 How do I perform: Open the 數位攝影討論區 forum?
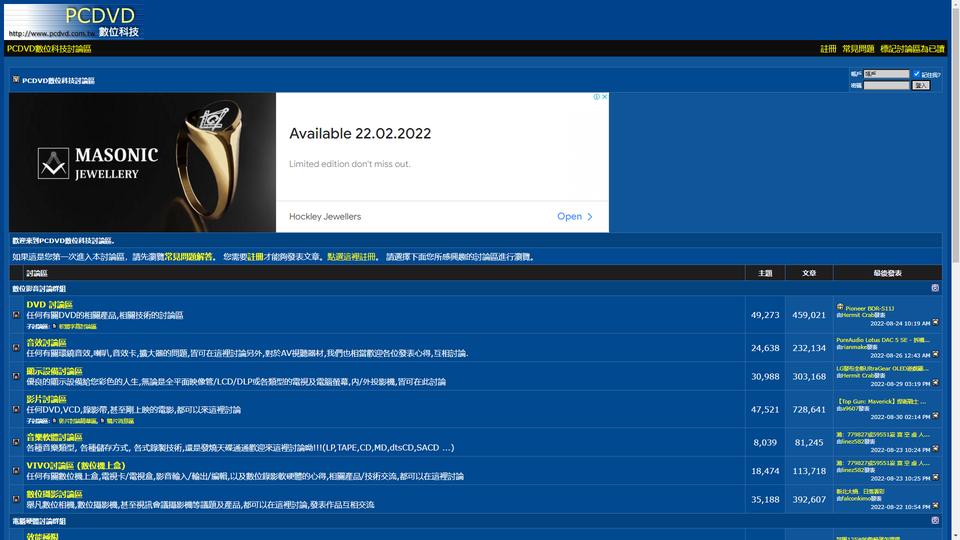click(x=54, y=494)
